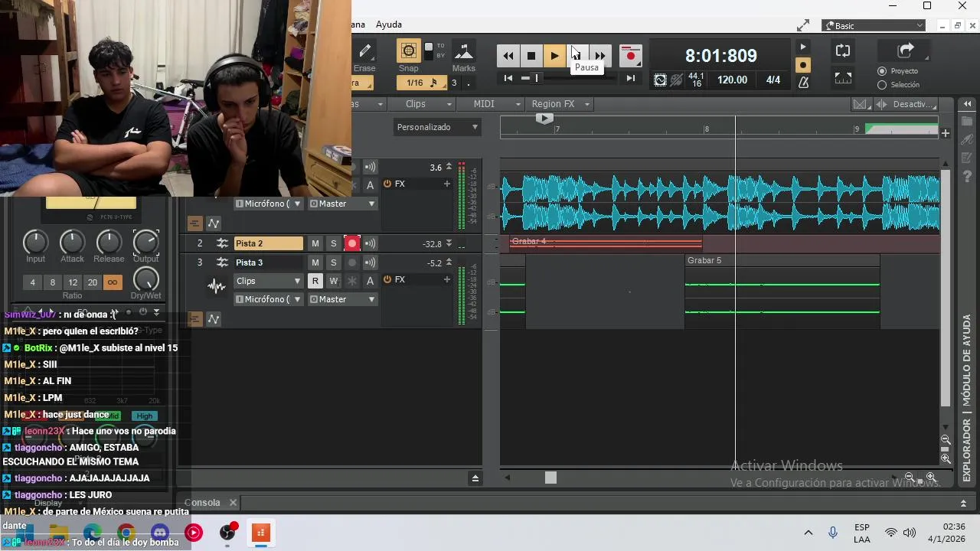Open the Region FX menu
This screenshot has height=551, width=980.
560,104
